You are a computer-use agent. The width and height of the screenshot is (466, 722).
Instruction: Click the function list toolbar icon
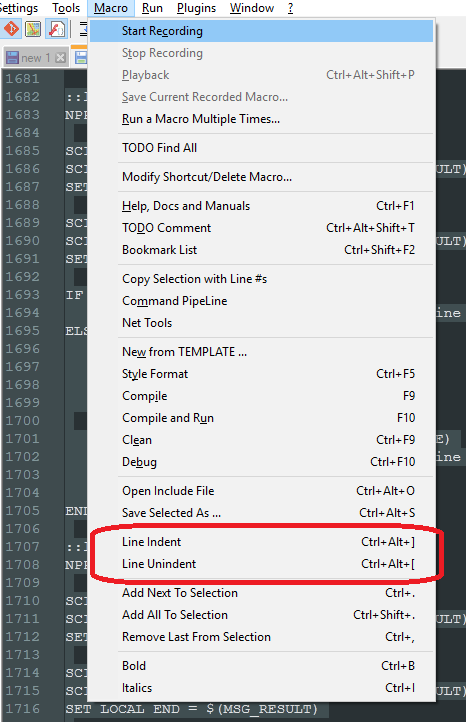coord(57,29)
